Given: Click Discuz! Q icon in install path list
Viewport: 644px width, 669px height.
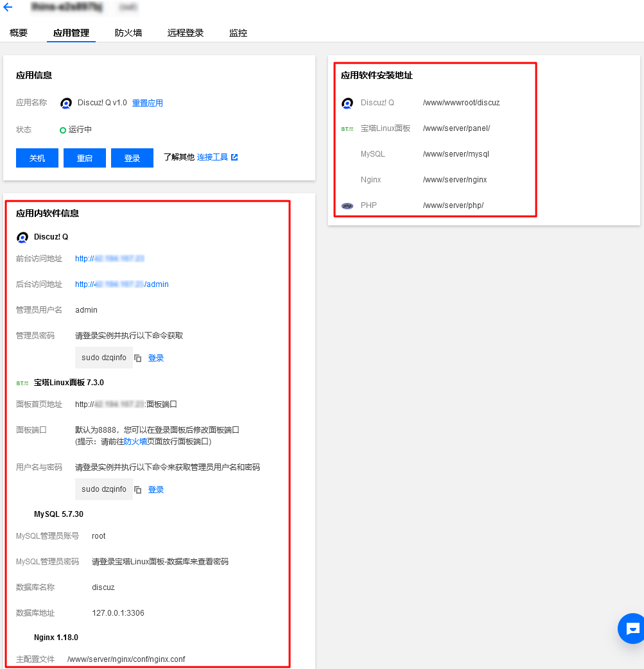Looking at the screenshot, I should pyautogui.click(x=347, y=103).
